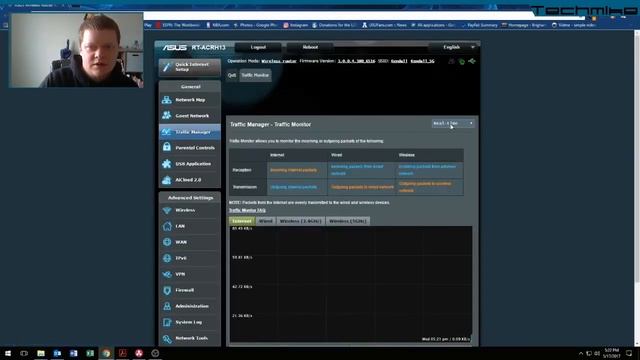Open Task View on taskbar

[24, 353]
